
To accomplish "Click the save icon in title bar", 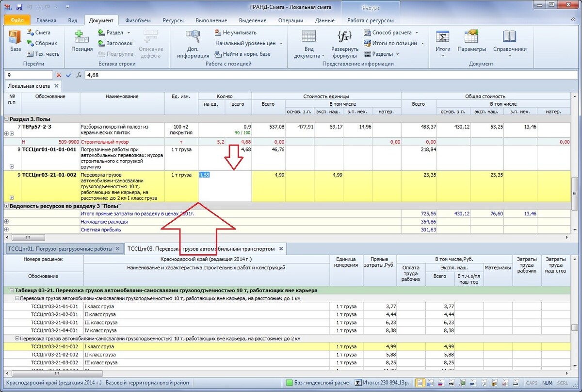I will 19,7.
